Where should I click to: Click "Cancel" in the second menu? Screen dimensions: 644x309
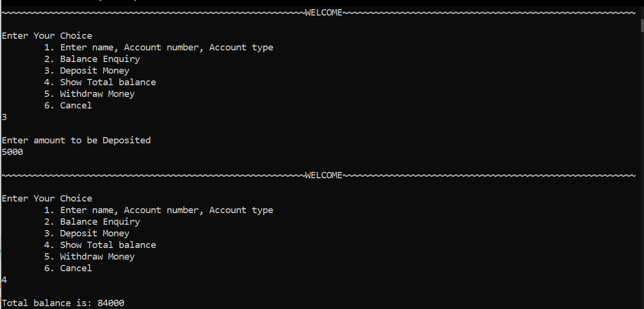(x=76, y=268)
